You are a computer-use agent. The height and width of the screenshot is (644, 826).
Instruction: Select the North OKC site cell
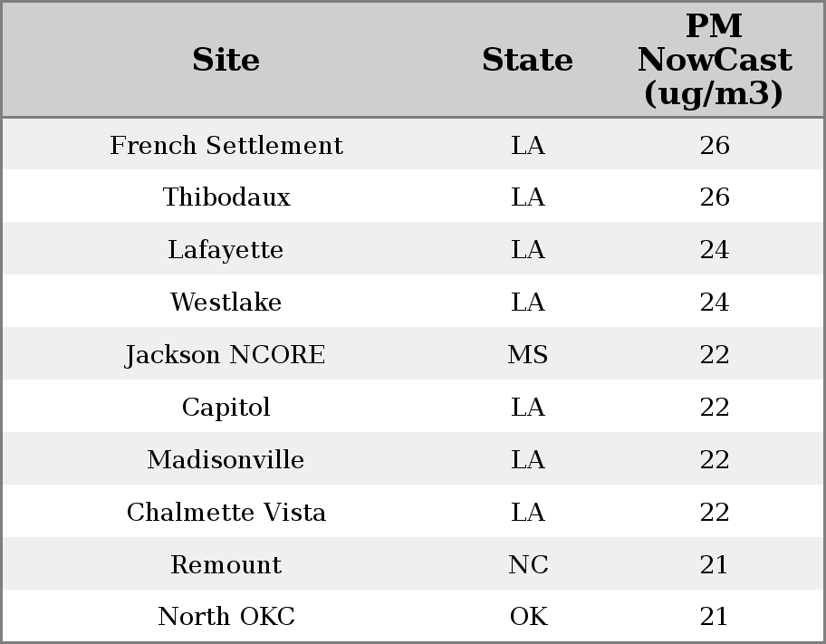[x=226, y=617]
